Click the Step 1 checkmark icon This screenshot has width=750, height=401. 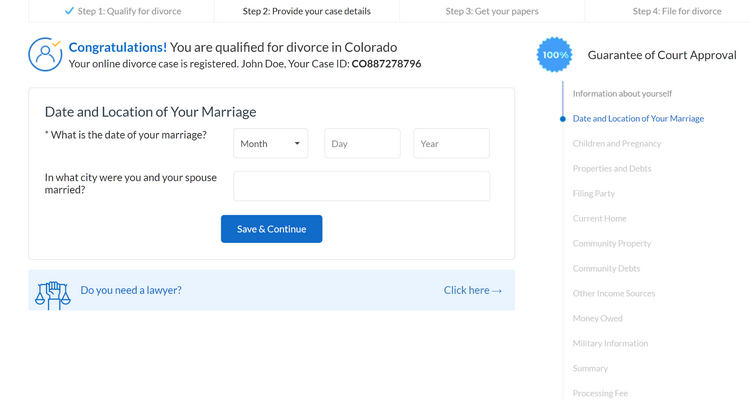[x=69, y=11]
